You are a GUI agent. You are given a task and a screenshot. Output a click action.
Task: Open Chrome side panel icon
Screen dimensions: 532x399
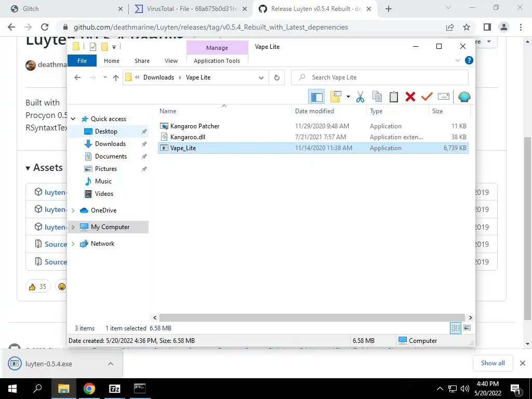click(x=487, y=27)
